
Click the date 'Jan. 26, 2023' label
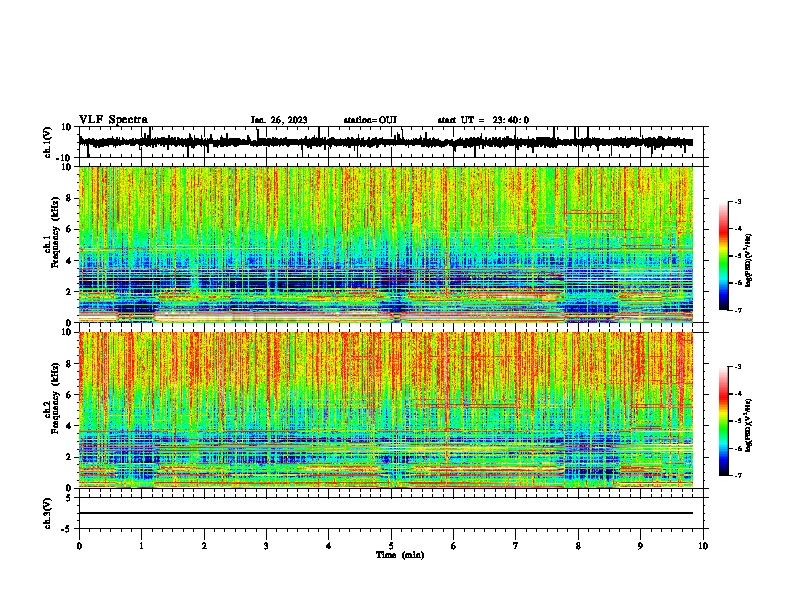click(279, 120)
